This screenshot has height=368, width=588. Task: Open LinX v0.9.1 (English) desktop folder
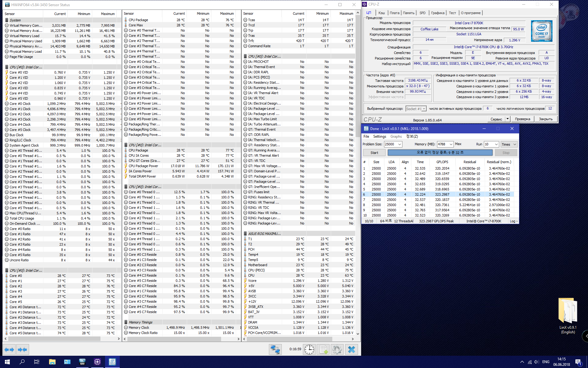click(x=568, y=316)
